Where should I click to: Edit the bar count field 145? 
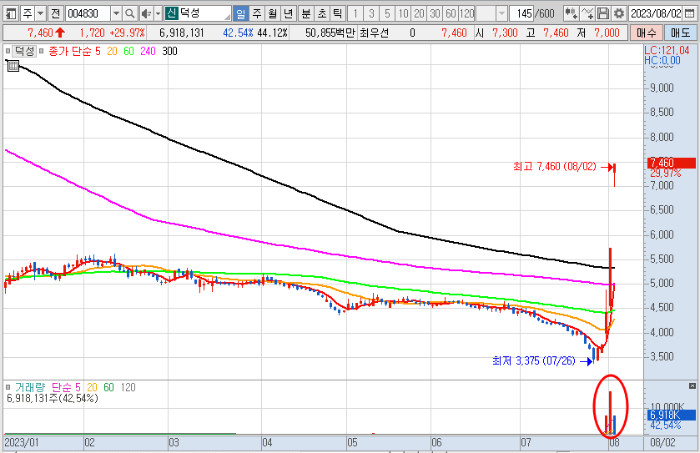coord(522,14)
